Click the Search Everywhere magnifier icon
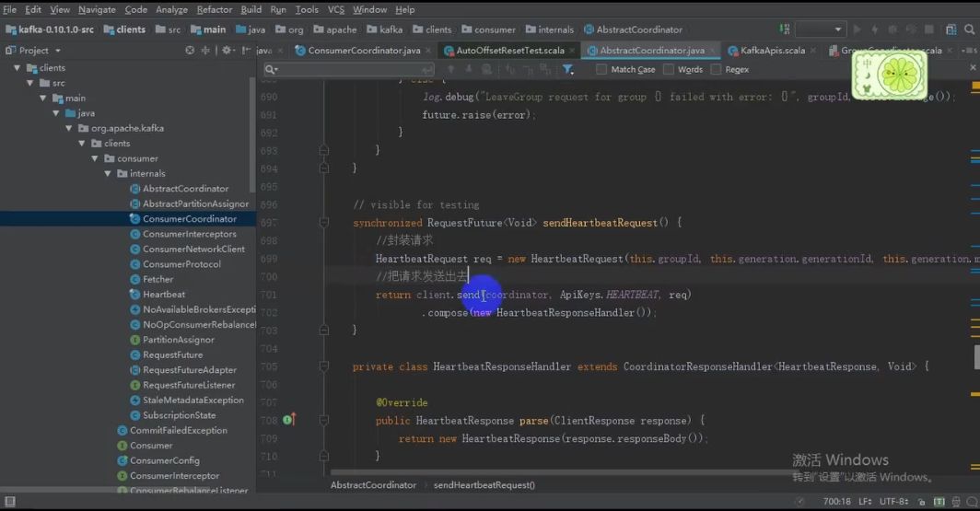This screenshot has height=511, width=980. point(969,29)
